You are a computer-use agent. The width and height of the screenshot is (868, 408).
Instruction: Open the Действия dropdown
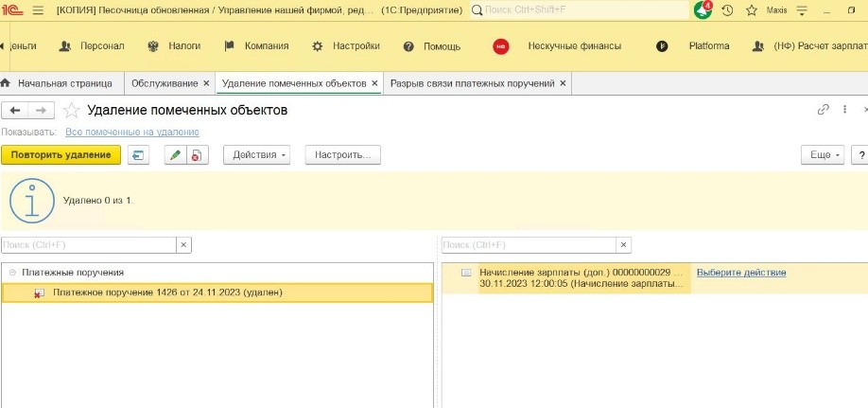256,155
